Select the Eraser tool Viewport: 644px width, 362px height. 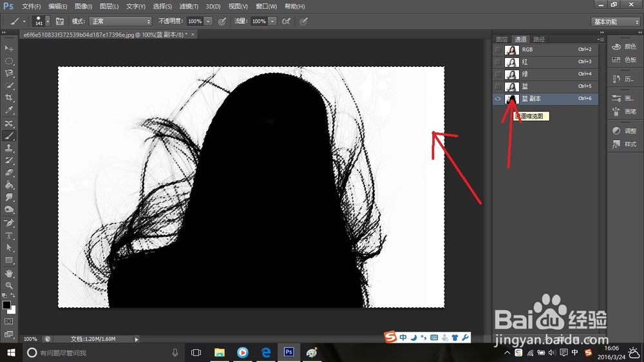(8, 173)
